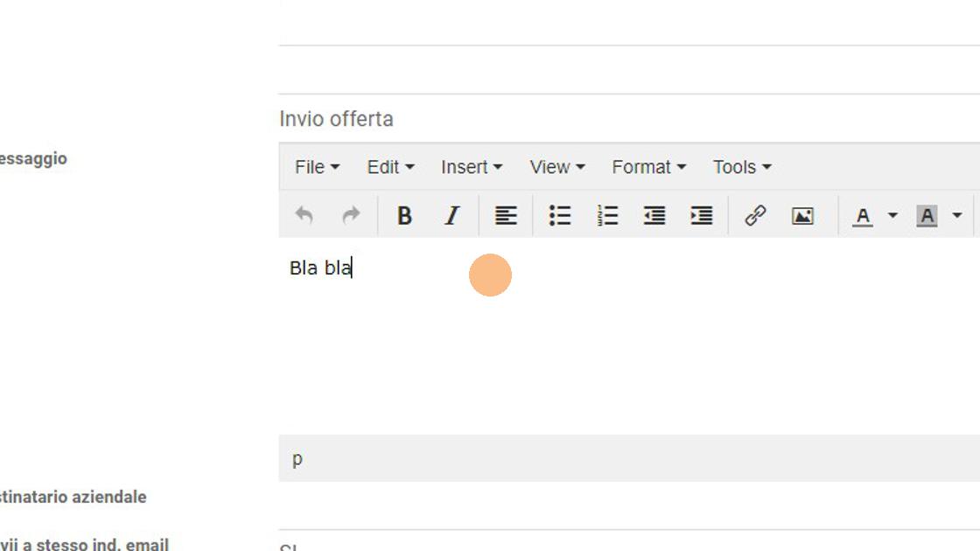Open the File menu
This screenshot has width=980, height=551.
coord(317,167)
